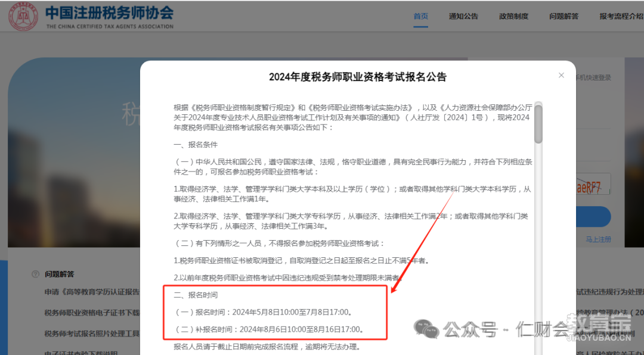Click the heading 二、报名时间

pos(196,295)
